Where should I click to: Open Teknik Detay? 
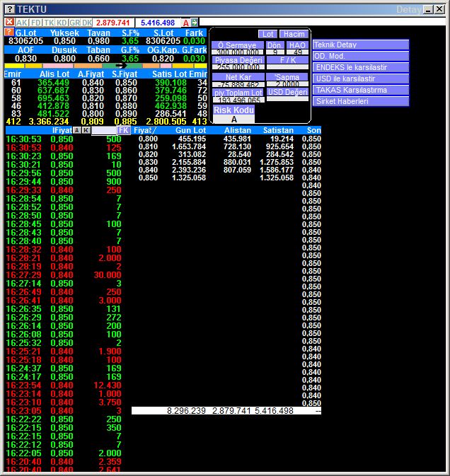point(361,45)
